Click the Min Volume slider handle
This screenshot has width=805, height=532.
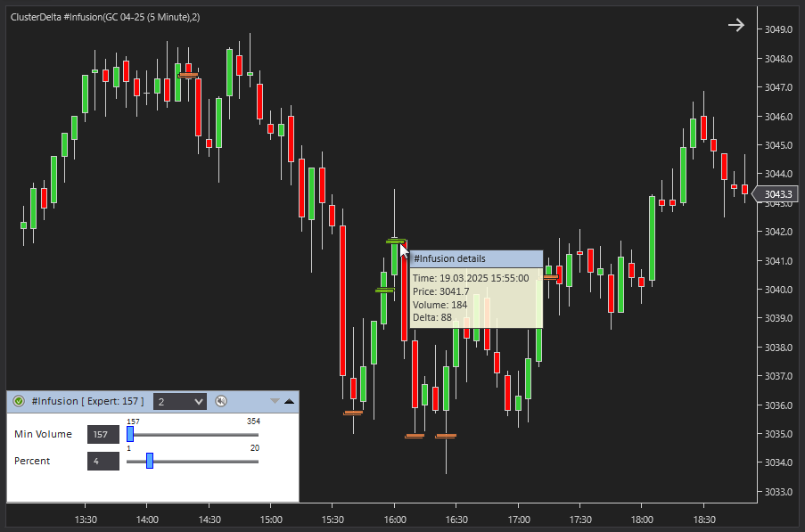click(130, 434)
